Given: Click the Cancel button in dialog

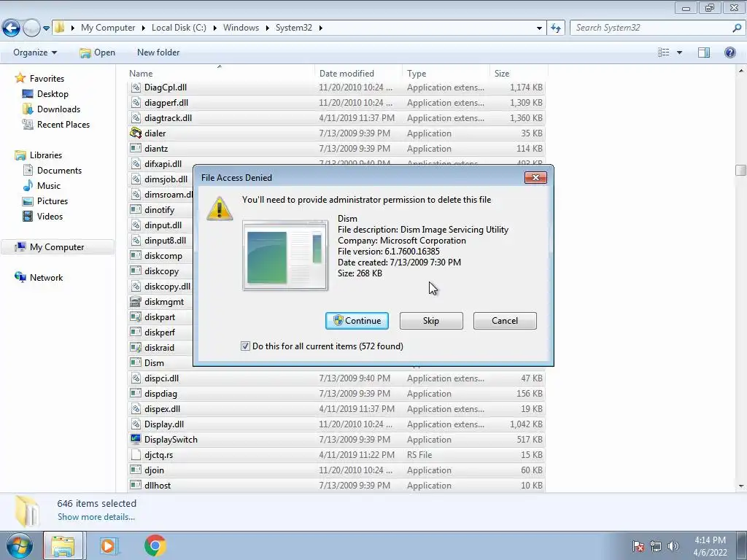Looking at the screenshot, I should click(x=505, y=321).
